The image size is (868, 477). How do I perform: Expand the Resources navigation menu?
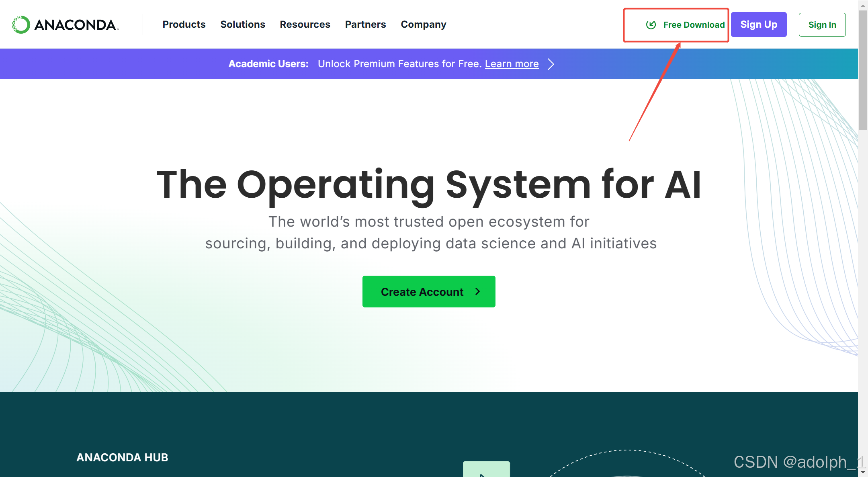pyautogui.click(x=305, y=25)
